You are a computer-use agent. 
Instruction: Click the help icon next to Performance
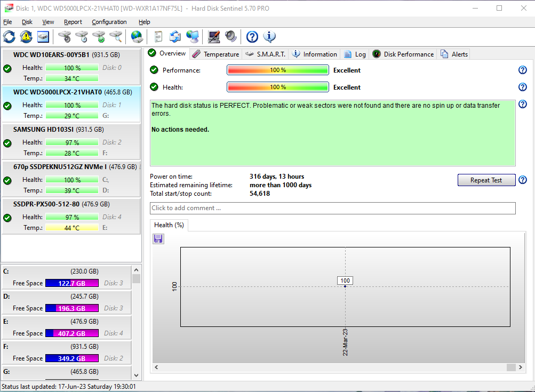pyautogui.click(x=522, y=70)
